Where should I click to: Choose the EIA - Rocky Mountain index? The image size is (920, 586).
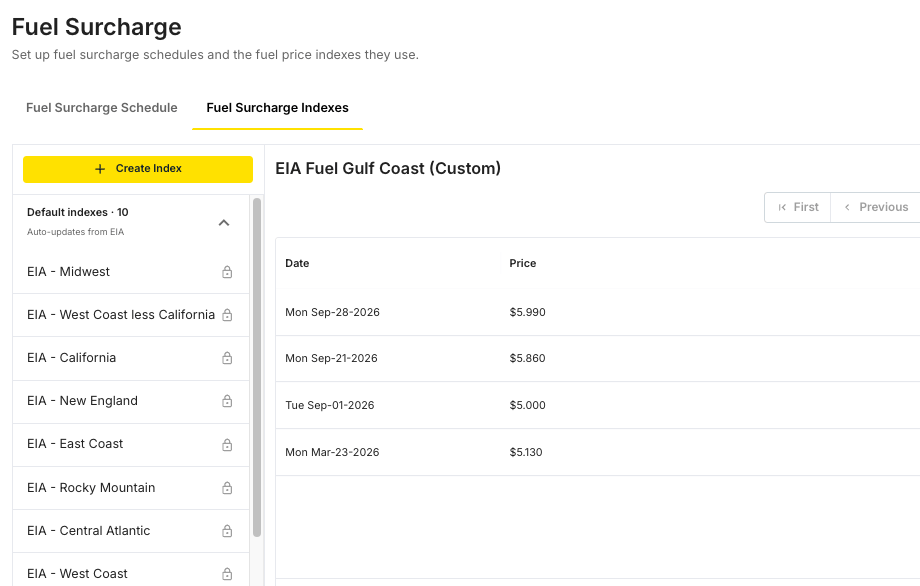(131, 488)
